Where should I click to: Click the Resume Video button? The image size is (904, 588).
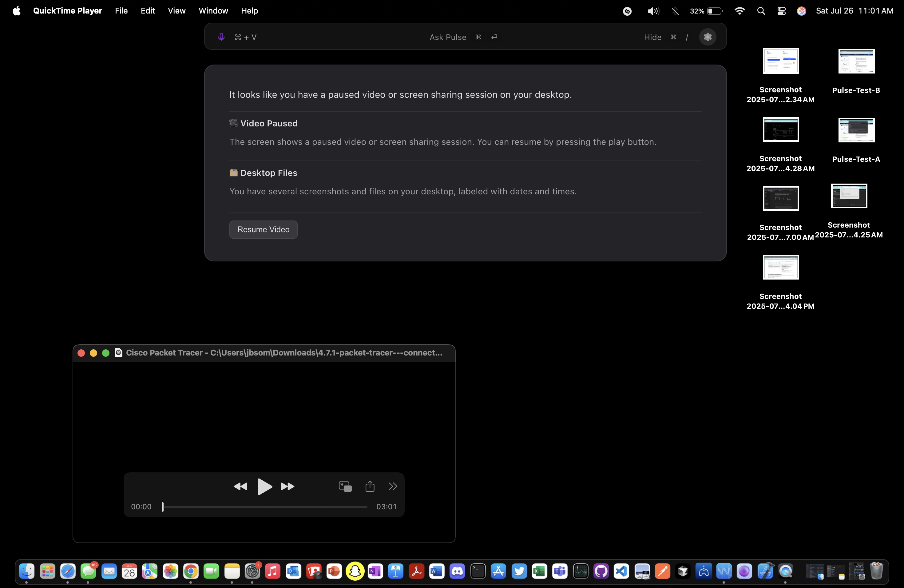point(263,229)
